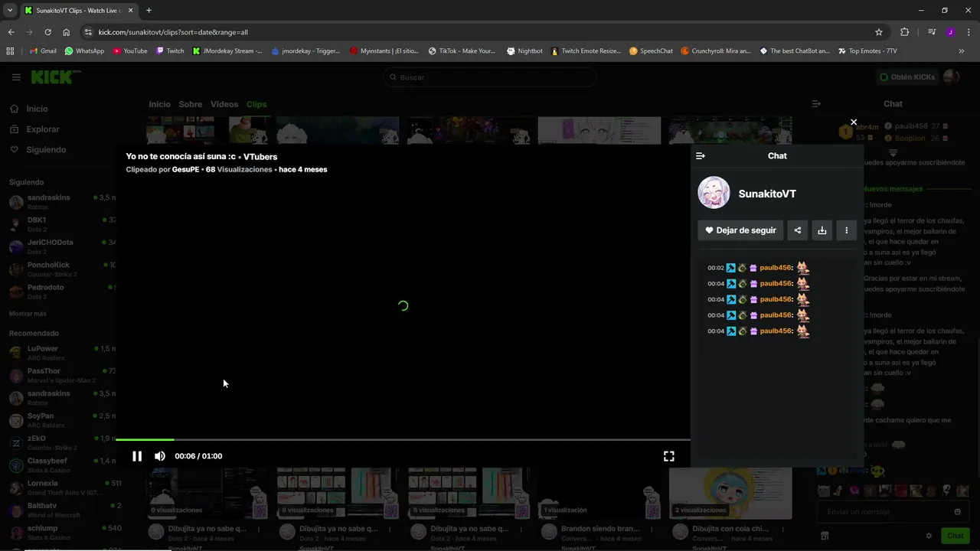Open emote picker in chat input
Image resolution: width=980 pixels, height=551 pixels.
point(957,511)
